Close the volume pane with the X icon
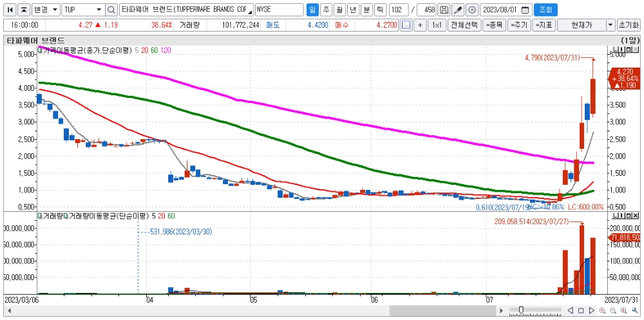Viewport: 644px width, 320px height. tap(636, 216)
